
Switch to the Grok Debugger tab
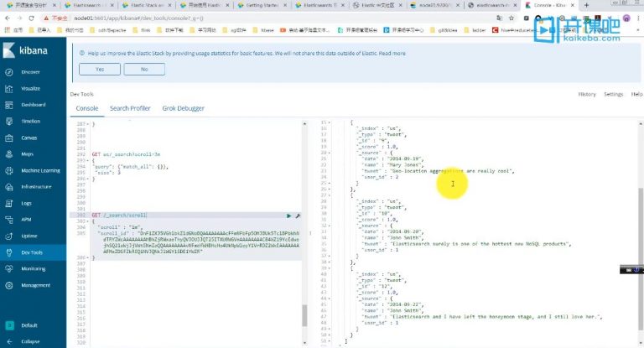point(183,108)
